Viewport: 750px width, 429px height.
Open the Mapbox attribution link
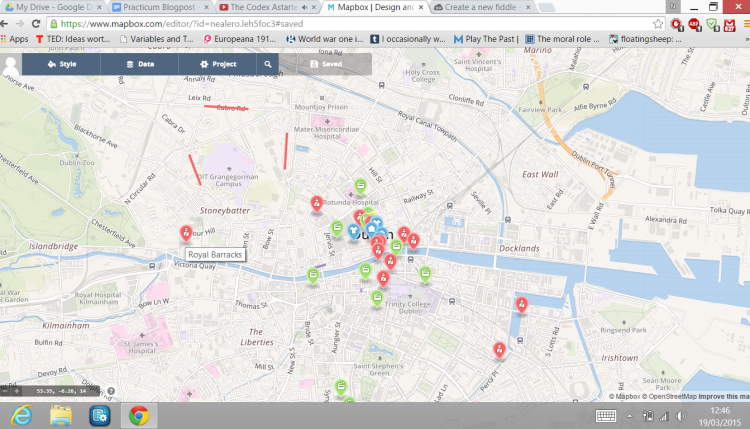pos(624,396)
